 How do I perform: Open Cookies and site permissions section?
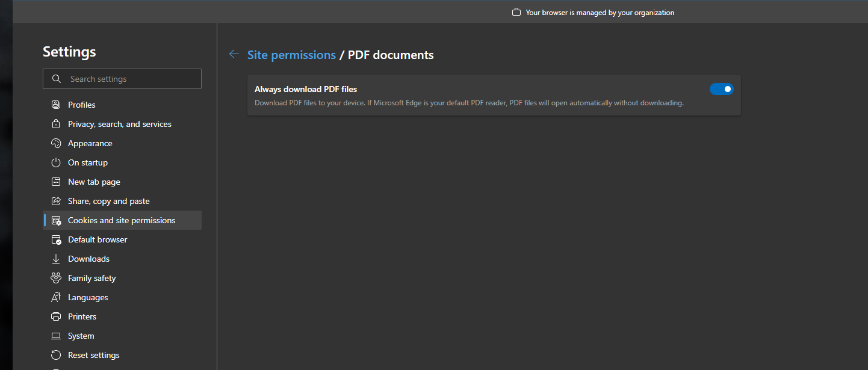(122, 220)
